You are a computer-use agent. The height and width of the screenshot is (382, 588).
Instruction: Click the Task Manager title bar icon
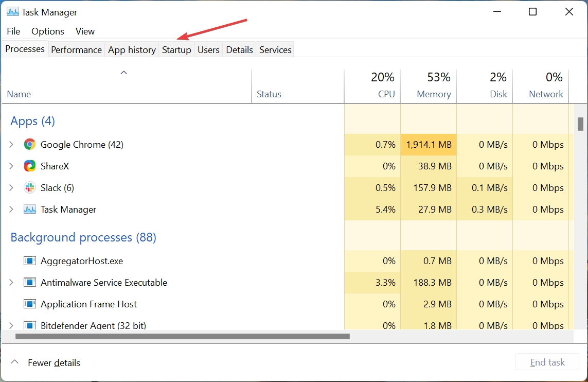[13, 12]
